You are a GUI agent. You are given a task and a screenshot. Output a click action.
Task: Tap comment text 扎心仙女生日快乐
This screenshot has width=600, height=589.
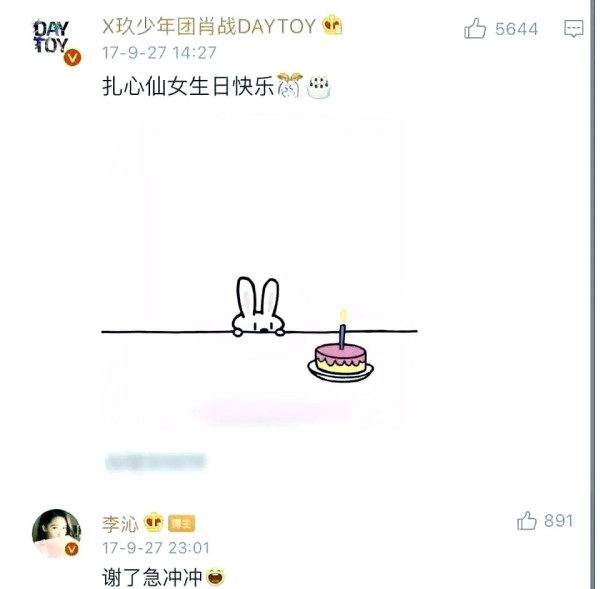coord(188,86)
